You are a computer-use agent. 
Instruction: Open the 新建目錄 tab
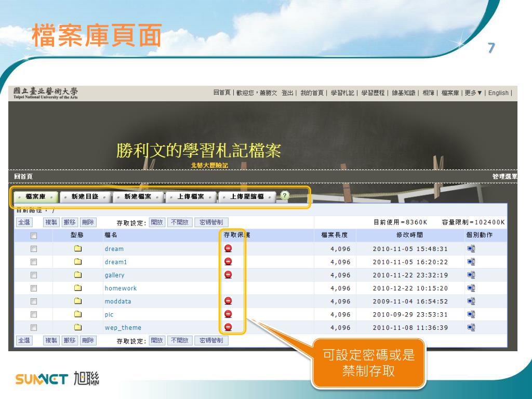85,196
